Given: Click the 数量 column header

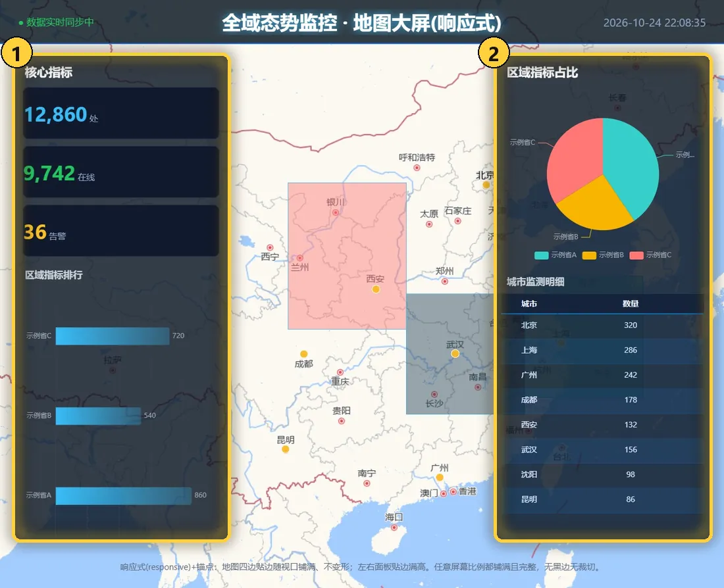Looking at the screenshot, I should click(631, 304).
